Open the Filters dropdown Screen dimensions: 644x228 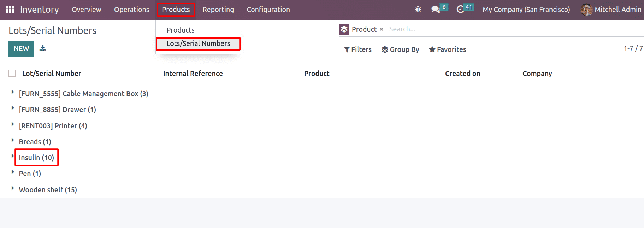[x=358, y=49]
